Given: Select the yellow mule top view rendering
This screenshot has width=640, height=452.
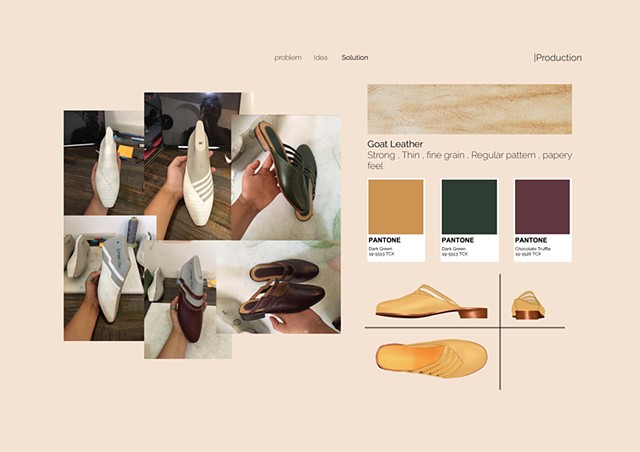Looking at the screenshot, I should coord(431,356).
